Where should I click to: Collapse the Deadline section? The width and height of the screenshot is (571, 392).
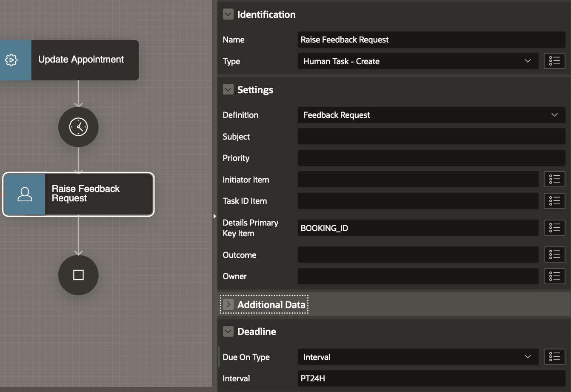click(x=228, y=332)
